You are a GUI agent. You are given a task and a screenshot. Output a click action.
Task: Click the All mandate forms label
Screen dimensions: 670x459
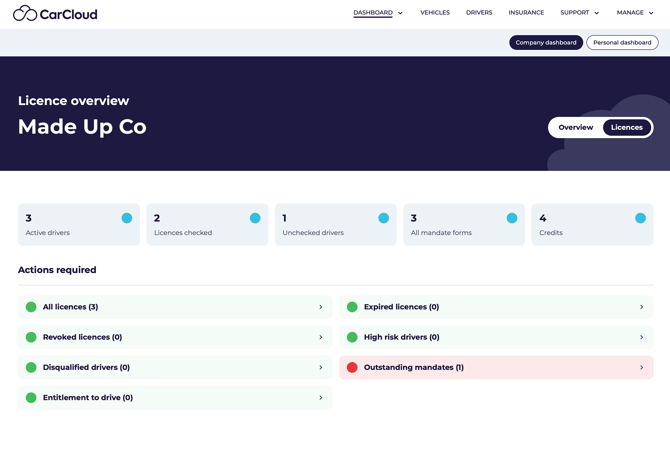tap(441, 232)
